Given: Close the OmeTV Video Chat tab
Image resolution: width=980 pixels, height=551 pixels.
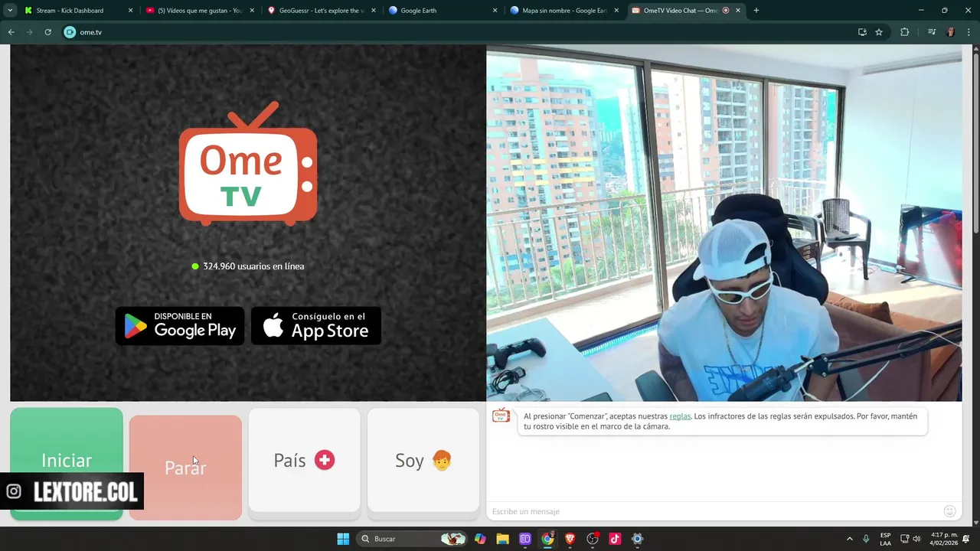Looking at the screenshot, I should [x=738, y=11].
